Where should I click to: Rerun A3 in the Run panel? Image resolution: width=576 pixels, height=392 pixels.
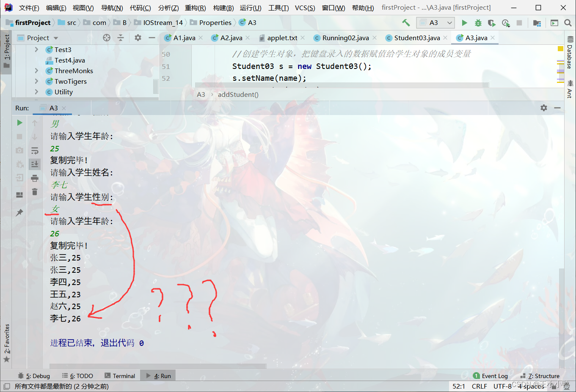point(19,123)
